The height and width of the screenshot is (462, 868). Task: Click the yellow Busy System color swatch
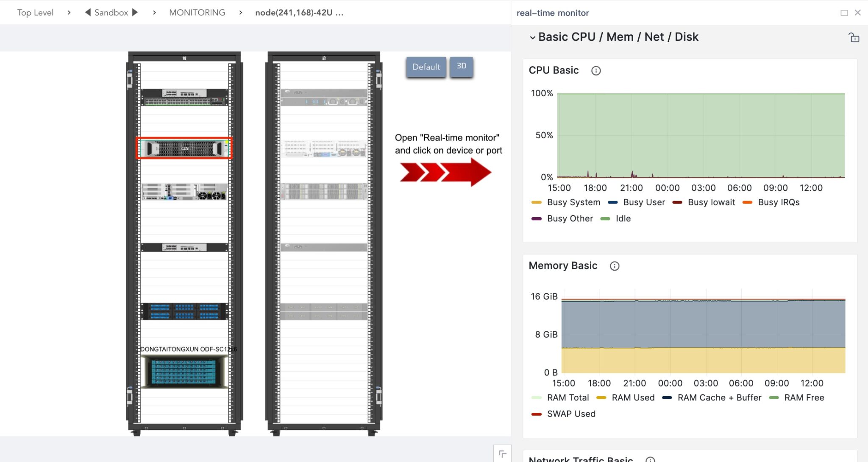point(537,202)
